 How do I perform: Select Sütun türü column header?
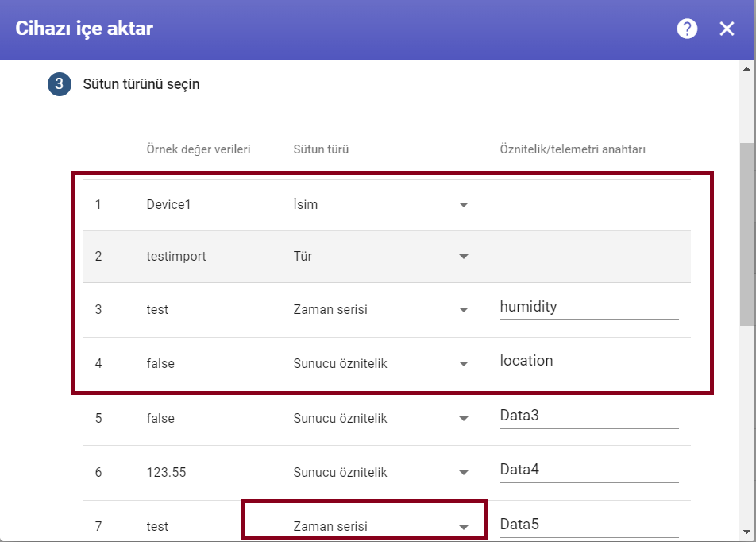pyautogui.click(x=321, y=149)
